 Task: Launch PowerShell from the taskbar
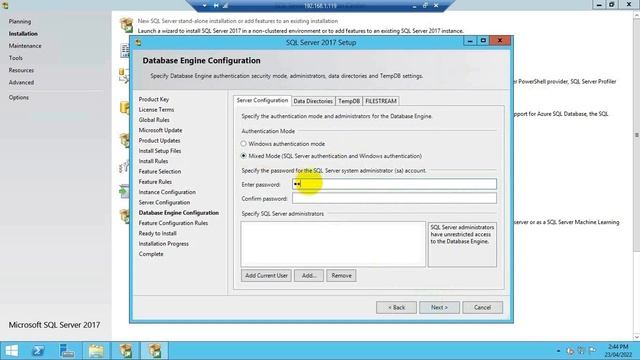point(38,351)
